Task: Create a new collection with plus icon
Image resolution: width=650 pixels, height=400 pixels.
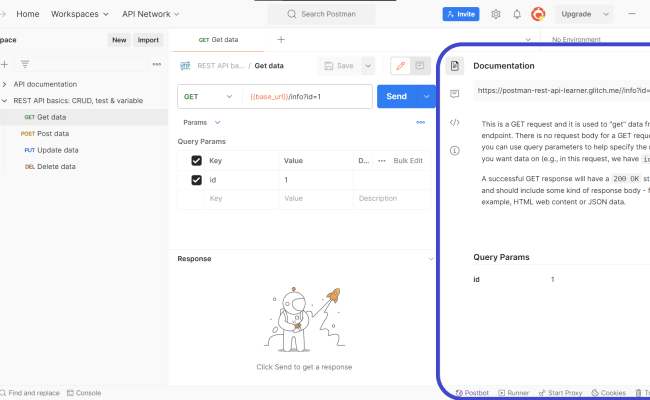Action: [x=5, y=64]
